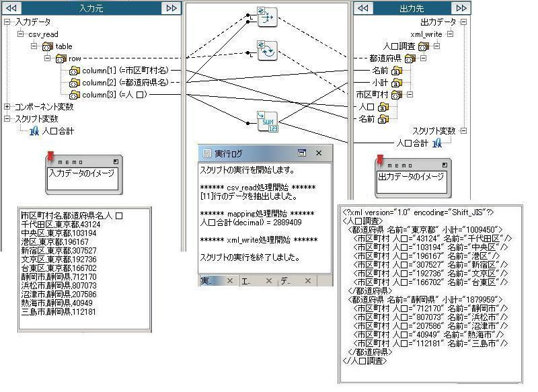Expand the コンポーネント変数 node
Image resolution: width=538 pixels, height=392 pixels.
pyautogui.click(x=7, y=107)
